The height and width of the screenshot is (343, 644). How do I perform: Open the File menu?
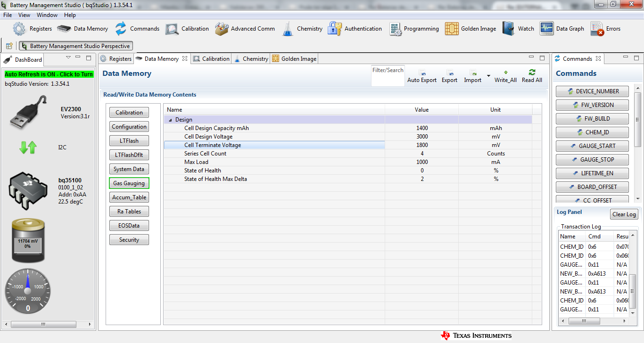click(x=8, y=15)
